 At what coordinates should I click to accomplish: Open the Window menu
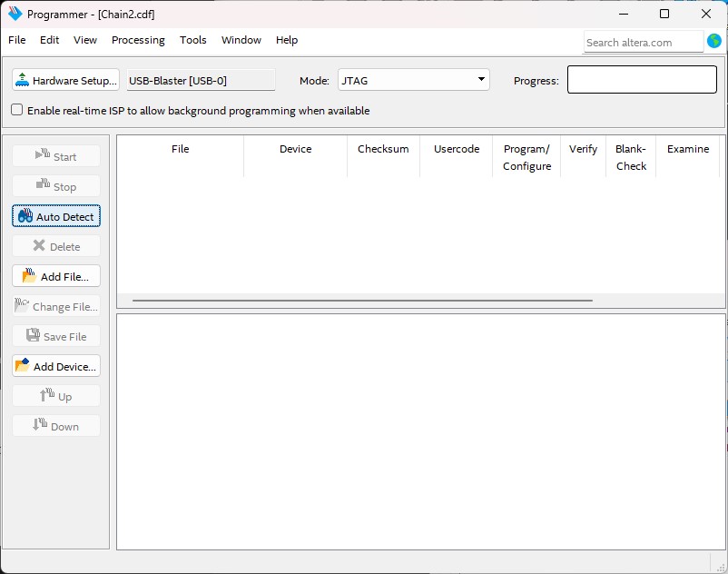coord(241,40)
